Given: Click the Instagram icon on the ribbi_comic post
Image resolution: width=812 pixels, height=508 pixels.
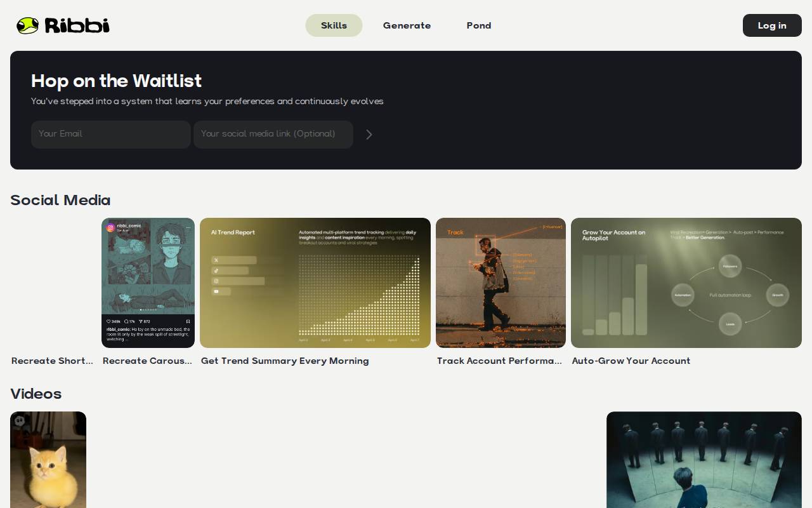Looking at the screenshot, I should [x=110, y=227].
